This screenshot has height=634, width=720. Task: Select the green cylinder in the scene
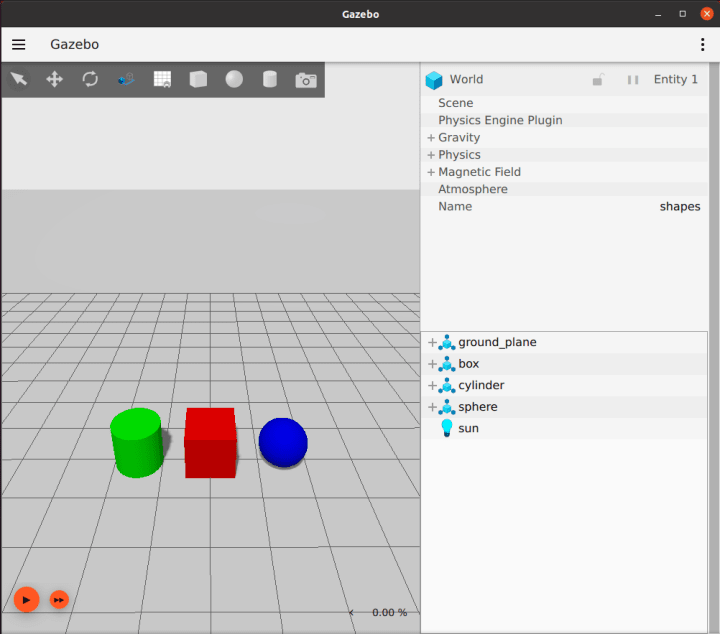tap(137, 443)
